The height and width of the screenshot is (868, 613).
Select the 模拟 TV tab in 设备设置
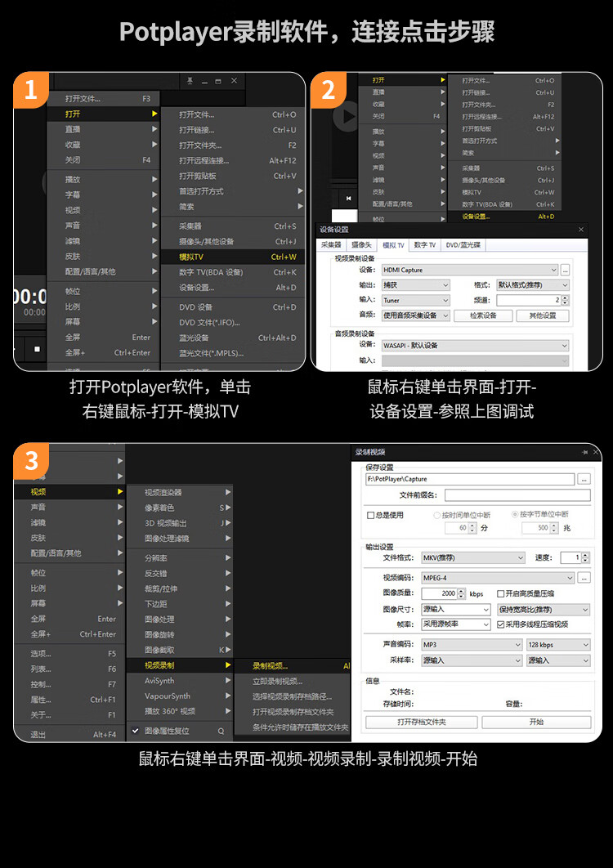[393, 244]
